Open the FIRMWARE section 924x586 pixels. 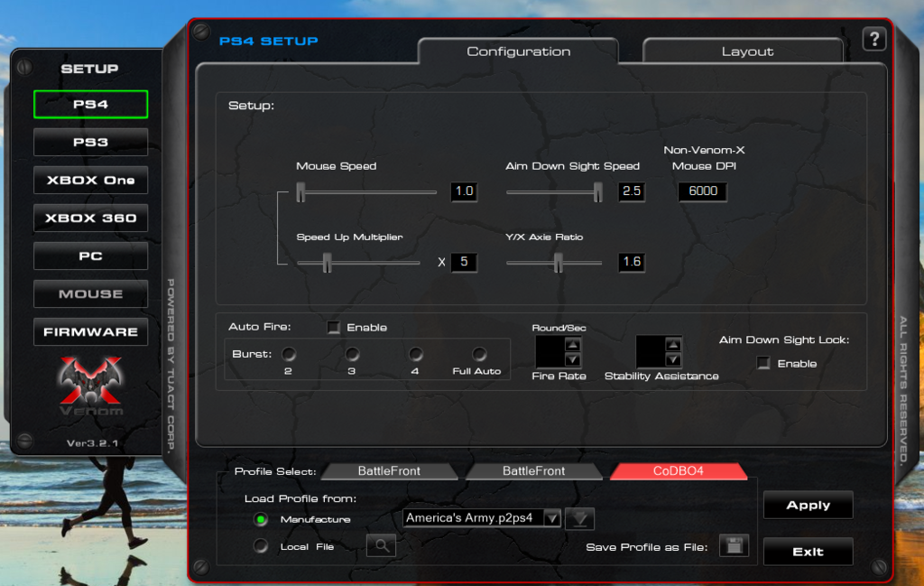point(91,332)
